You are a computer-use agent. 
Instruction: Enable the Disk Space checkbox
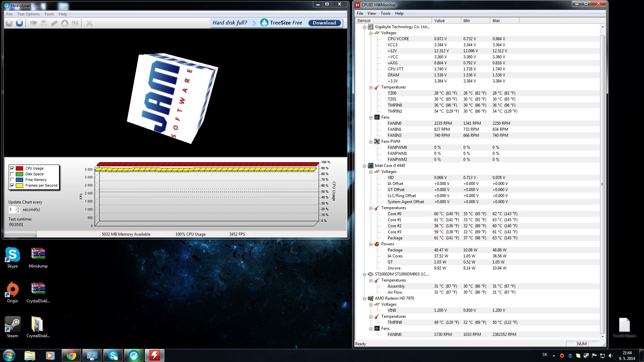pos(12,174)
